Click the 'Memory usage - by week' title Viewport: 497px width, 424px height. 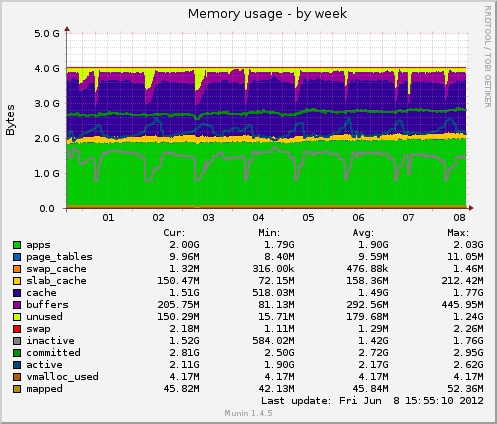click(x=267, y=14)
